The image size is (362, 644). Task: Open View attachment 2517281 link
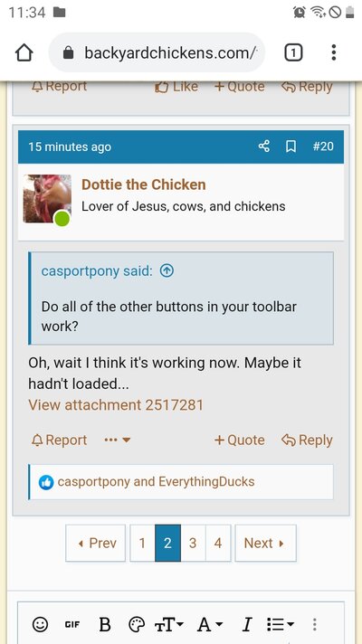(x=116, y=405)
